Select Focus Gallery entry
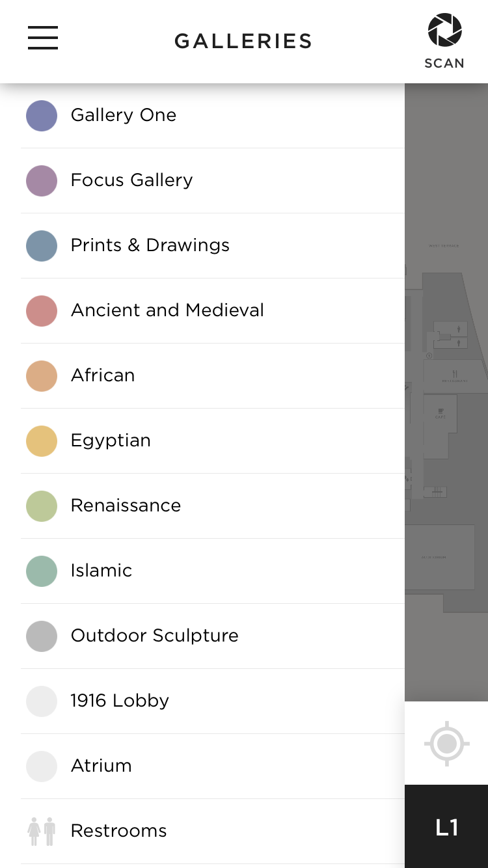Viewport: 488px width, 868px height. coord(213,181)
